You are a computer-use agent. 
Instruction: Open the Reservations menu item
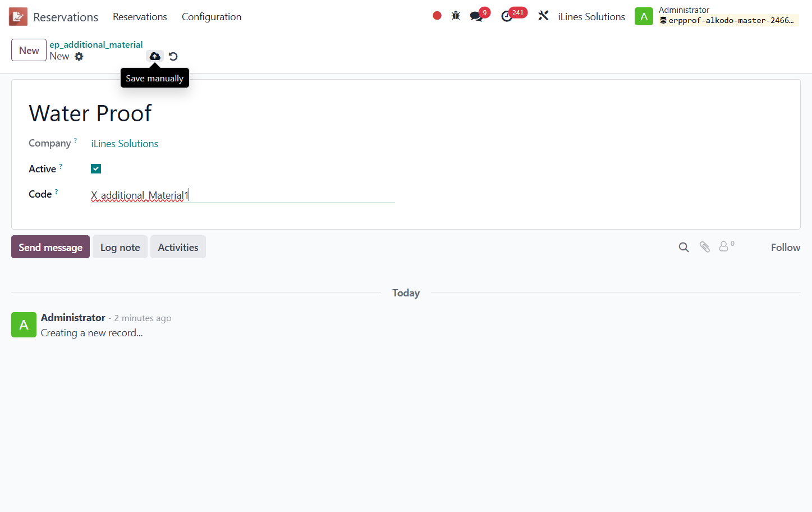click(140, 17)
